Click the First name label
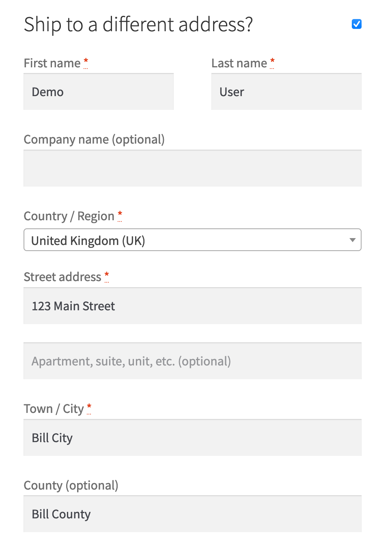 pyautogui.click(x=52, y=63)
